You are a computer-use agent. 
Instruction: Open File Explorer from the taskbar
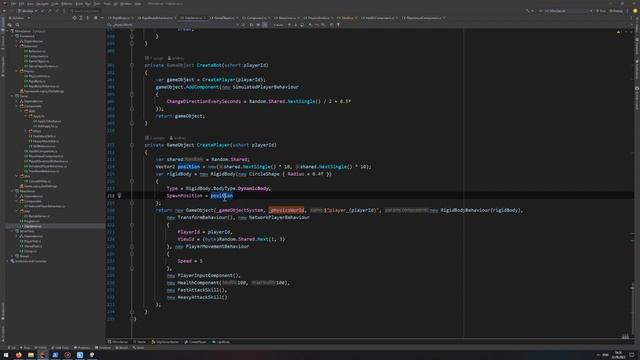coord(31,355)
